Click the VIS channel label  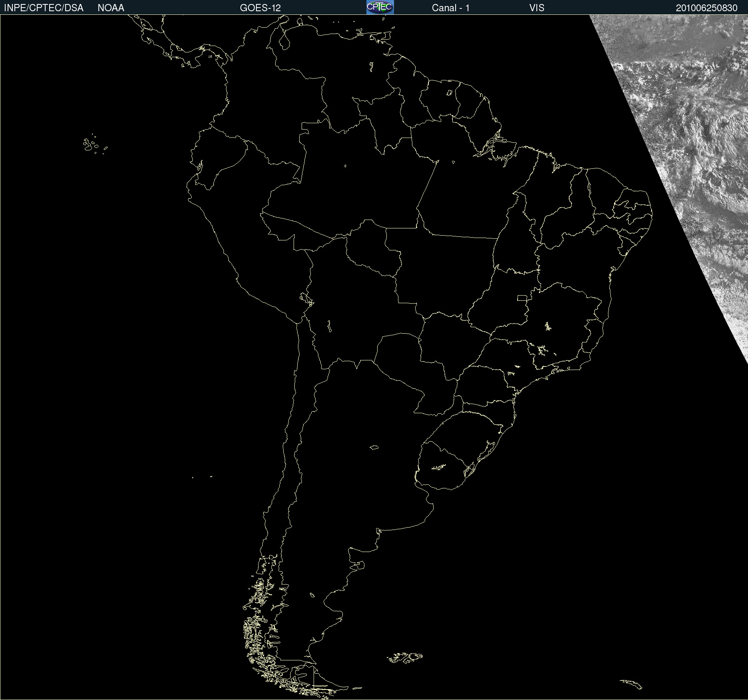[537, 8]
